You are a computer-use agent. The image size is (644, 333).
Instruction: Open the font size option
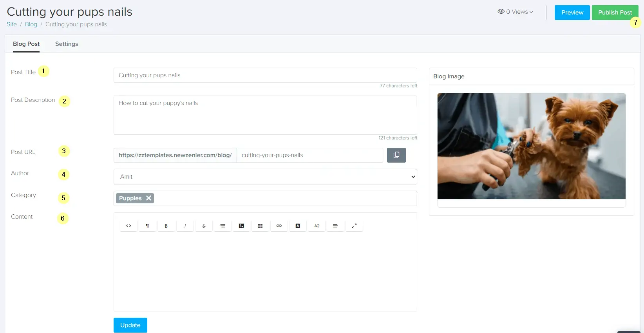click(317, 226)
